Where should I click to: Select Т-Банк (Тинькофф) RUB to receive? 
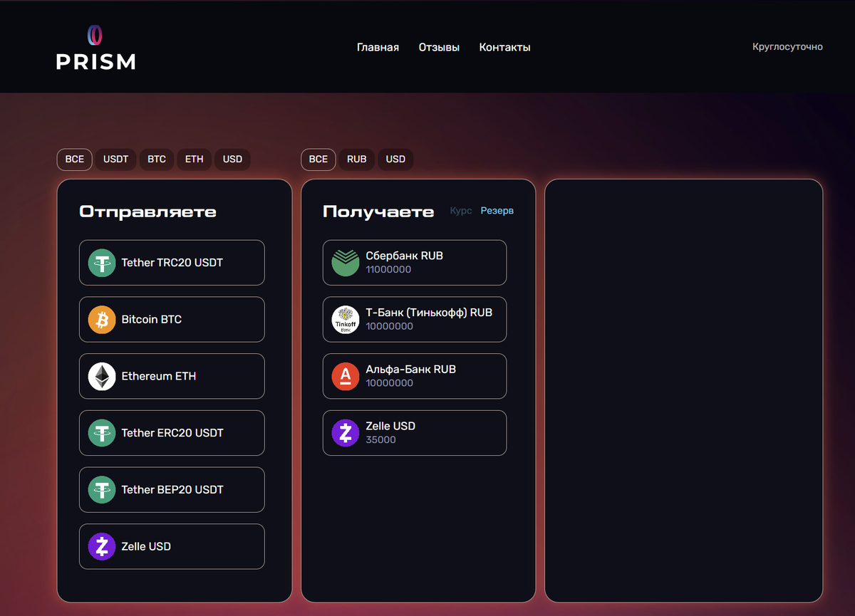click(415, 320)
